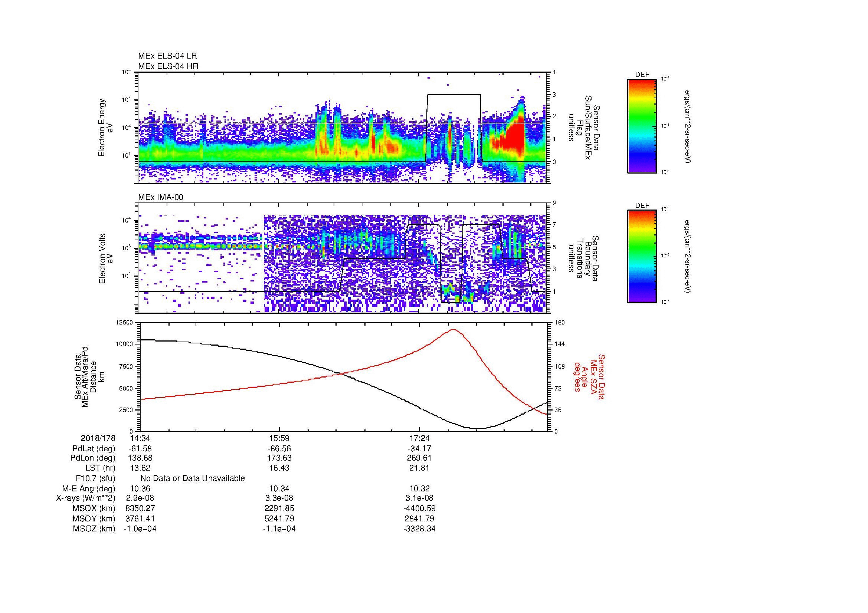Click the M-E Ang value '10.36'
Viewport: 868px width, 613px height.
pos(140,489)
